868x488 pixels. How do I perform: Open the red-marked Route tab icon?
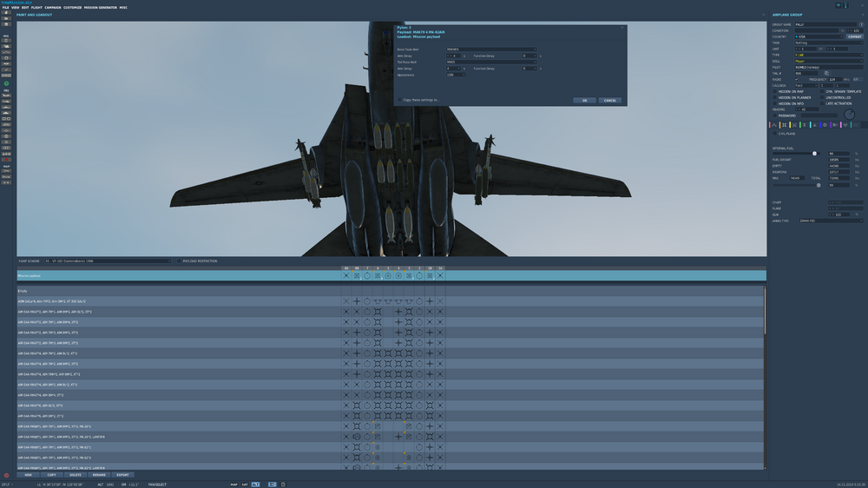click(x=774, y=125)
